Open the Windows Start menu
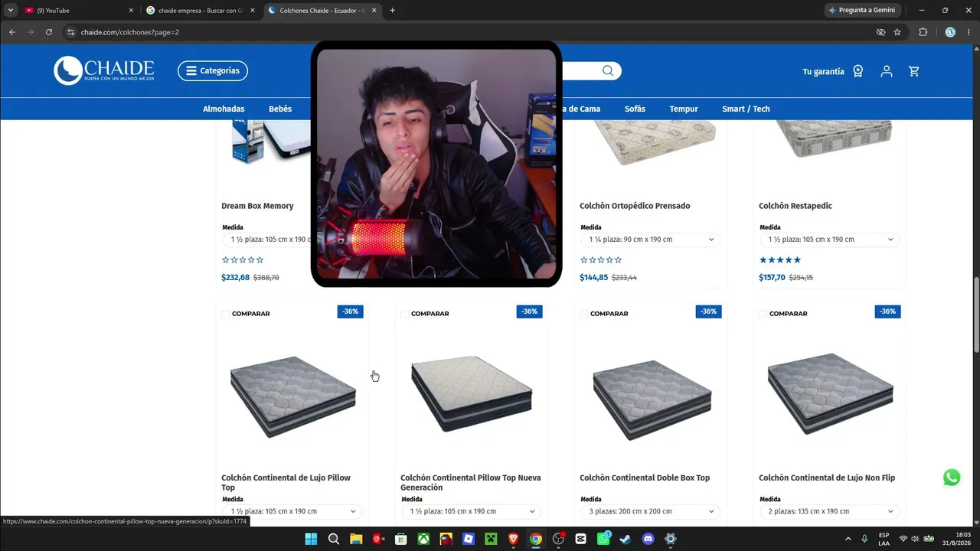Viewport: 980px width, 551px height. tap(311, 539)
